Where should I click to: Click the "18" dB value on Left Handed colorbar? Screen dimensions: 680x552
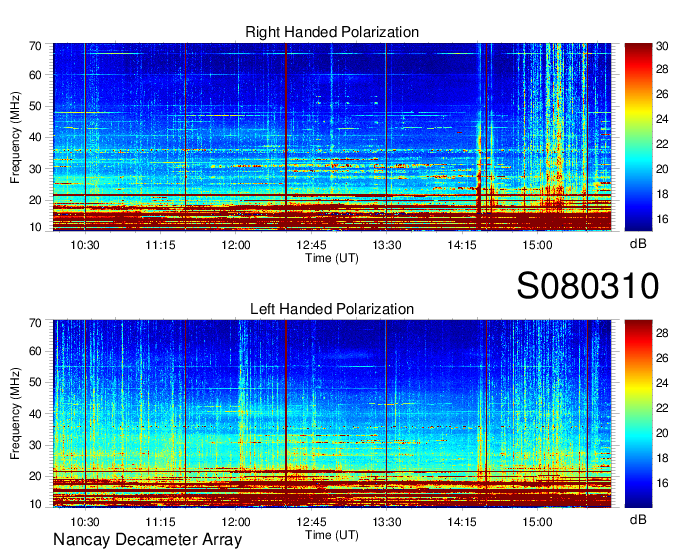(x=662, y=458)
